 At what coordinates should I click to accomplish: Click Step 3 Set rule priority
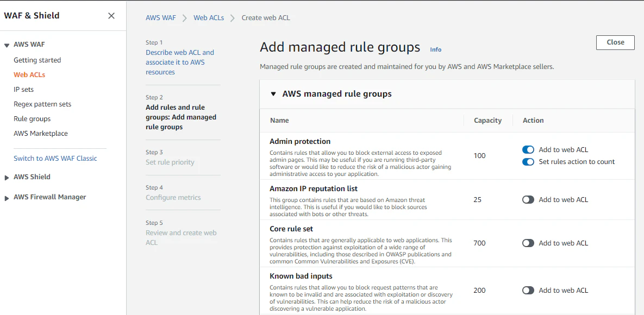170,162
